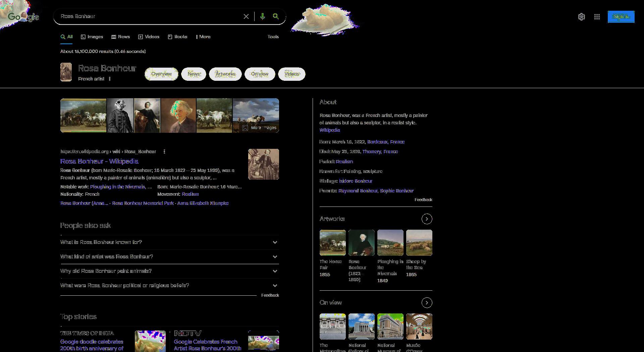Select the On view chip
The width and height of the screenshot is (644, 352).
point(260,74)
